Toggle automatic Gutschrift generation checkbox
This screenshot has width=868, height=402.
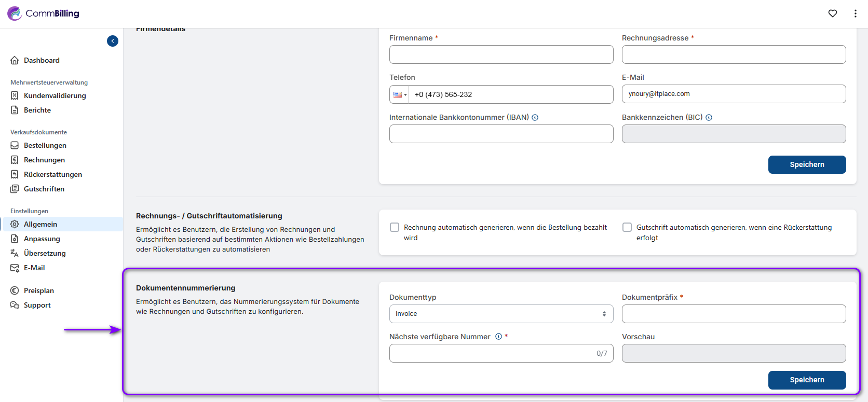(627, 227)
